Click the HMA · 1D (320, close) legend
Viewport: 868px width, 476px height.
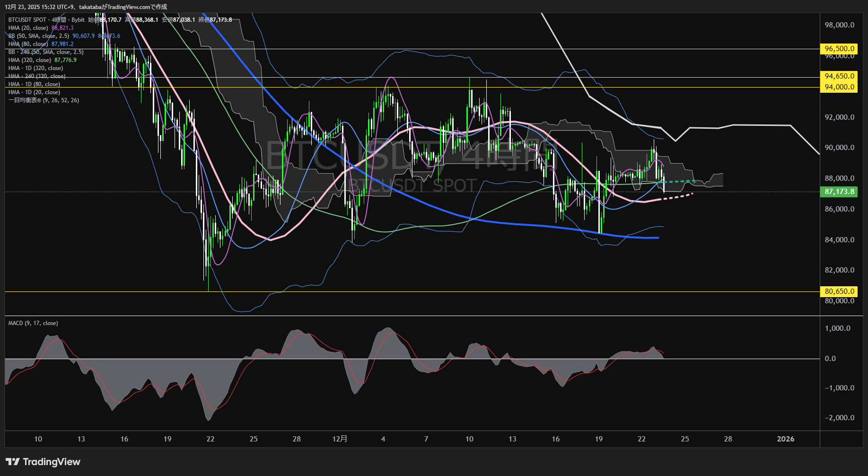pos(35,68)
